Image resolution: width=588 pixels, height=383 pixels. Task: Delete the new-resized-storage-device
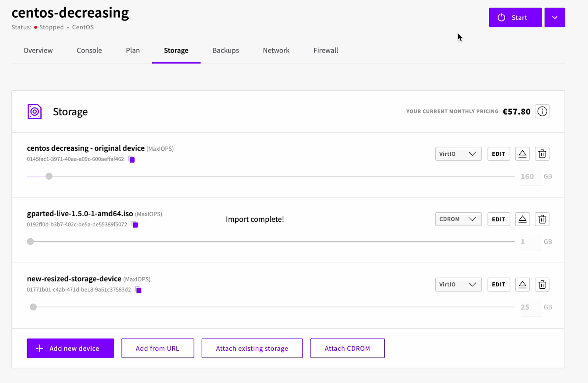tap(542, 285)
